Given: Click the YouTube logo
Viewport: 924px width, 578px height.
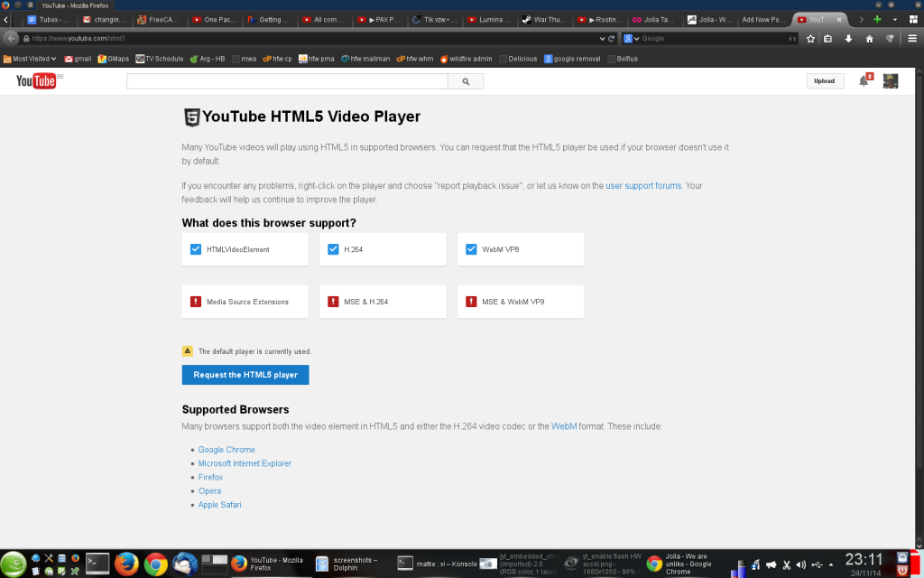Looking at the screenshot, I should [36, 80].
